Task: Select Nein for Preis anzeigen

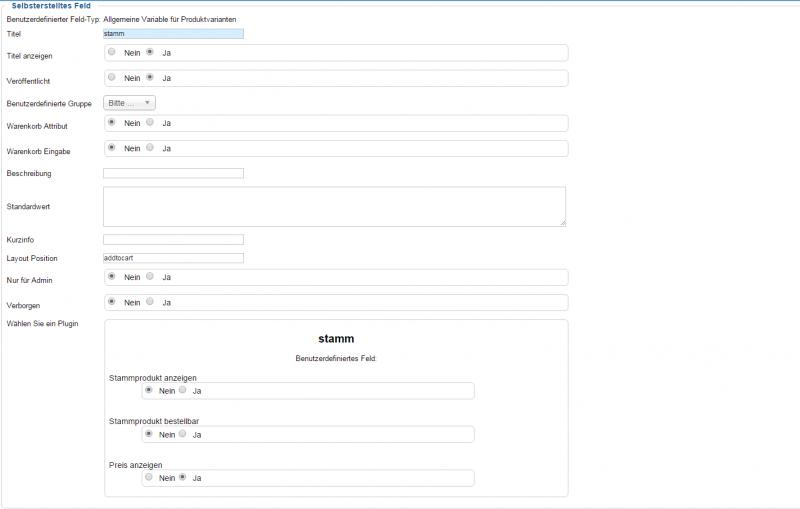Action: (149, 477)
